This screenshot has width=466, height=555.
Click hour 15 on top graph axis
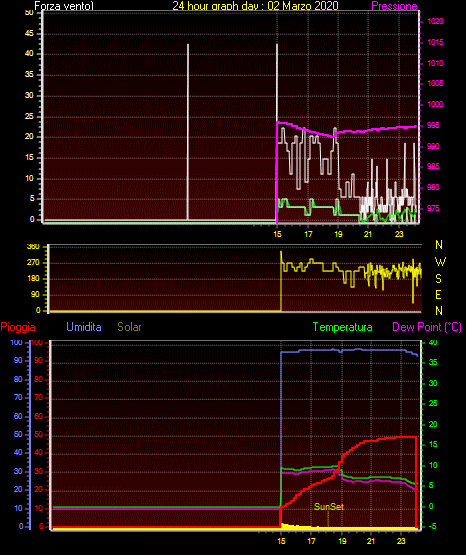point(277,234)
